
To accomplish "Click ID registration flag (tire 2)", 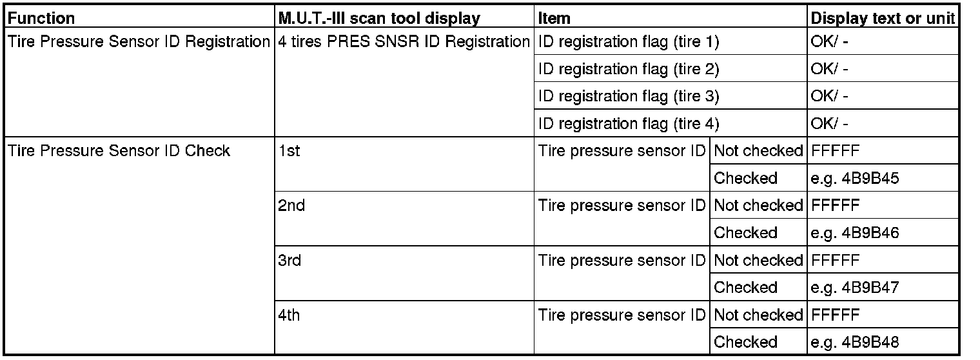I will pyautogui.click(x=628, y=69).
